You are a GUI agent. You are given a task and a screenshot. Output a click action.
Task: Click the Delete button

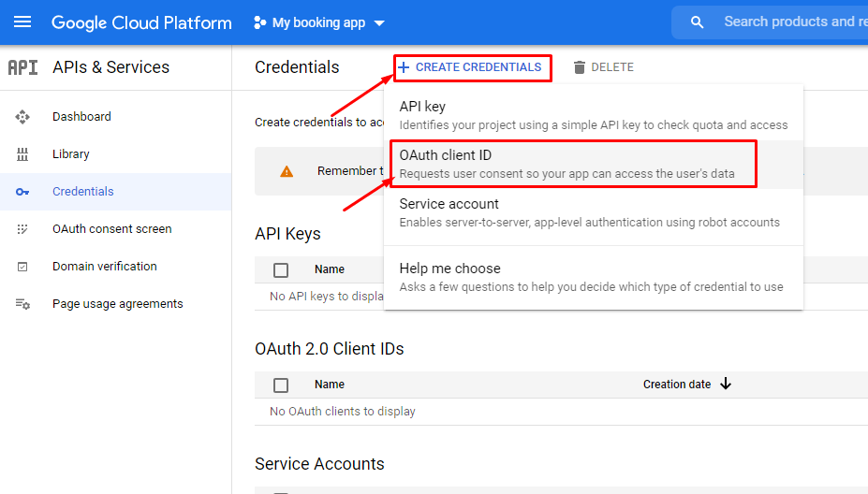coord(604,67)
